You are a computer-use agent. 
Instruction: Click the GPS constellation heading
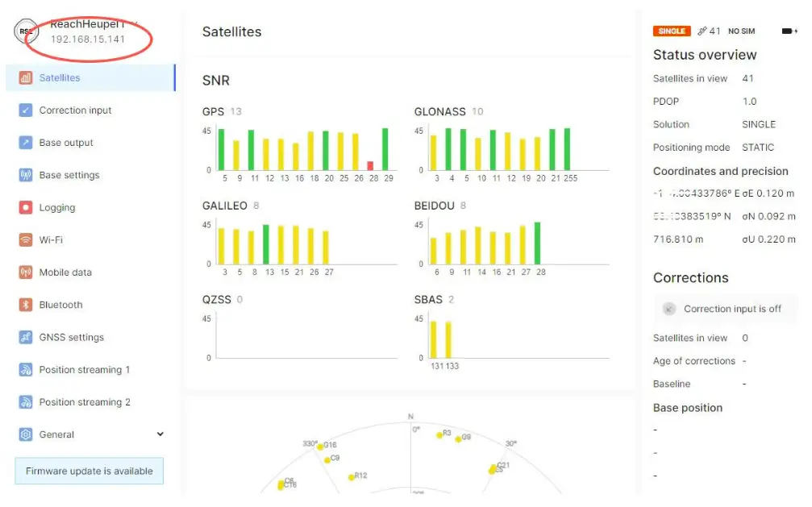pyautogui.click(x=213, y=112)
